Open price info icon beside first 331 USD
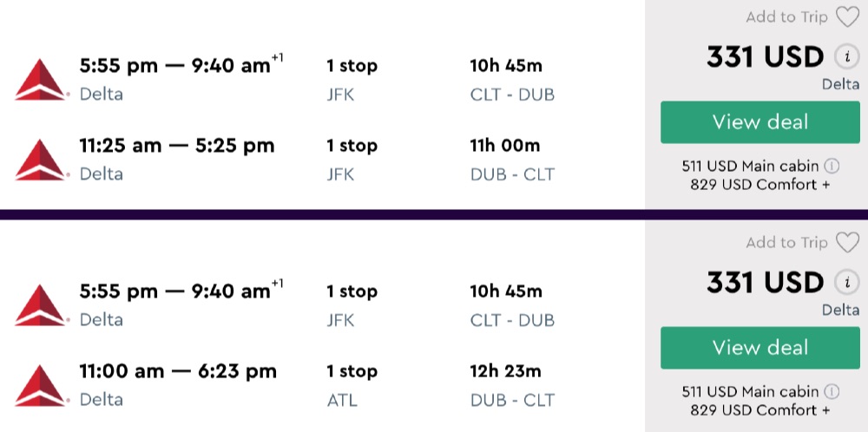The image size is (868, 432). [846, 57]
